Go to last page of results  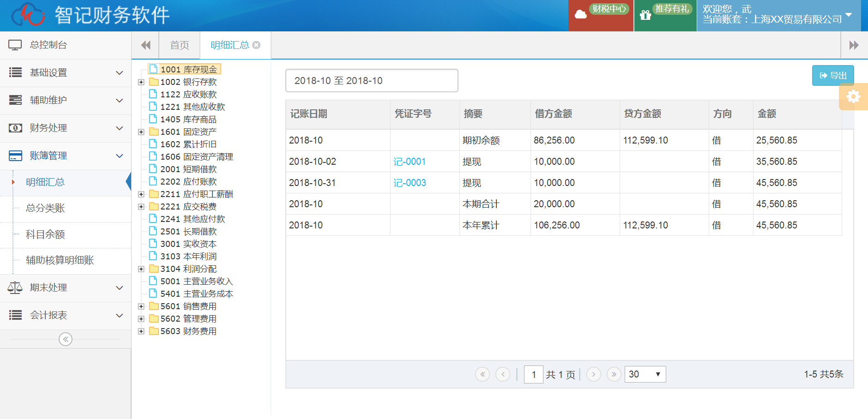click(614, 374)
